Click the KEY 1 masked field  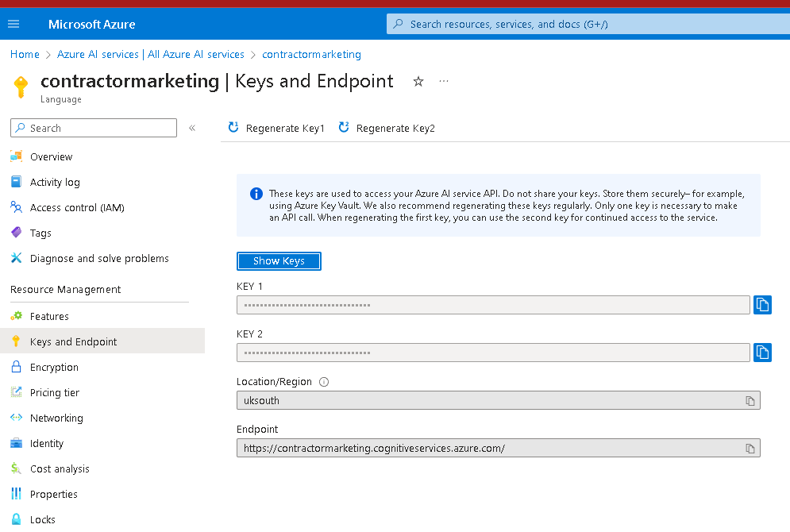[x=493, y=305]
